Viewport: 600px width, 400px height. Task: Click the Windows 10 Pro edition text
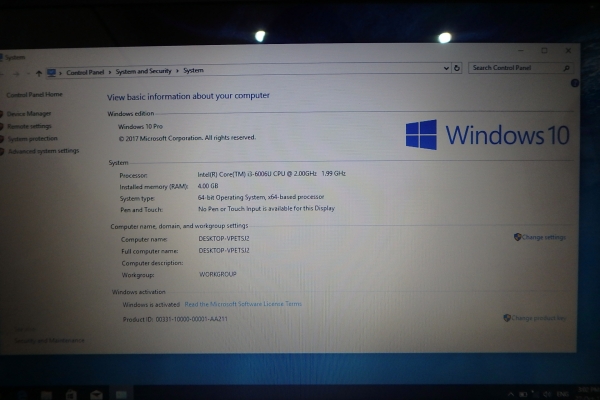(140, 126)
